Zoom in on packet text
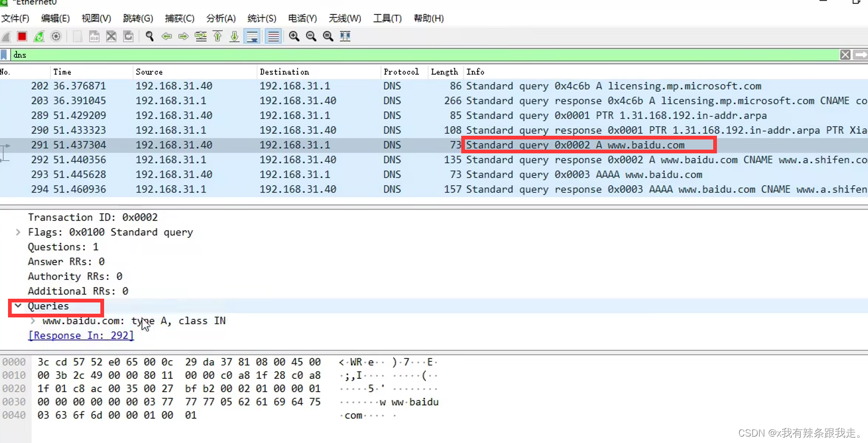868x443 pixels. 294,36
